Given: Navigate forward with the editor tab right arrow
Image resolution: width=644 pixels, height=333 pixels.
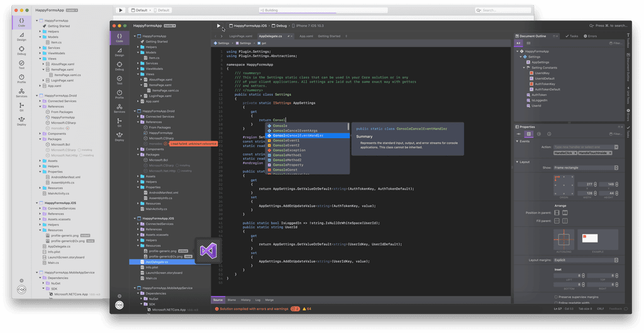Looking at the screenshot, I should click(221, 36).
